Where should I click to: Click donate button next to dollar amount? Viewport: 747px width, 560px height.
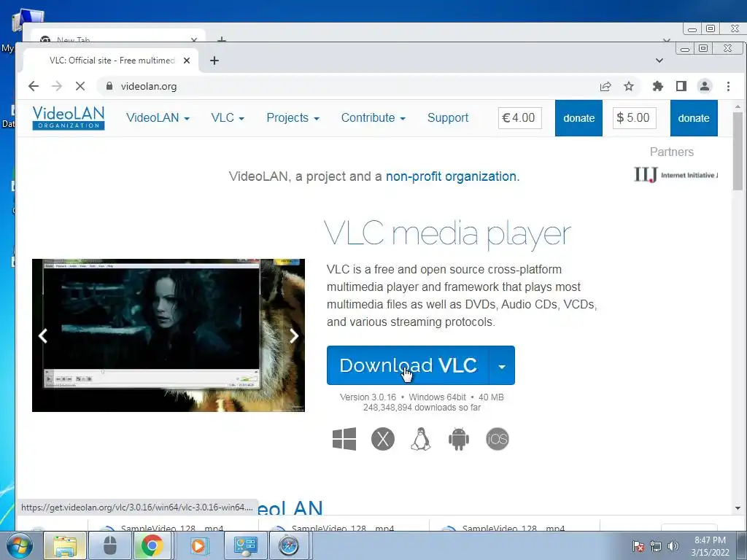point(694,118)
